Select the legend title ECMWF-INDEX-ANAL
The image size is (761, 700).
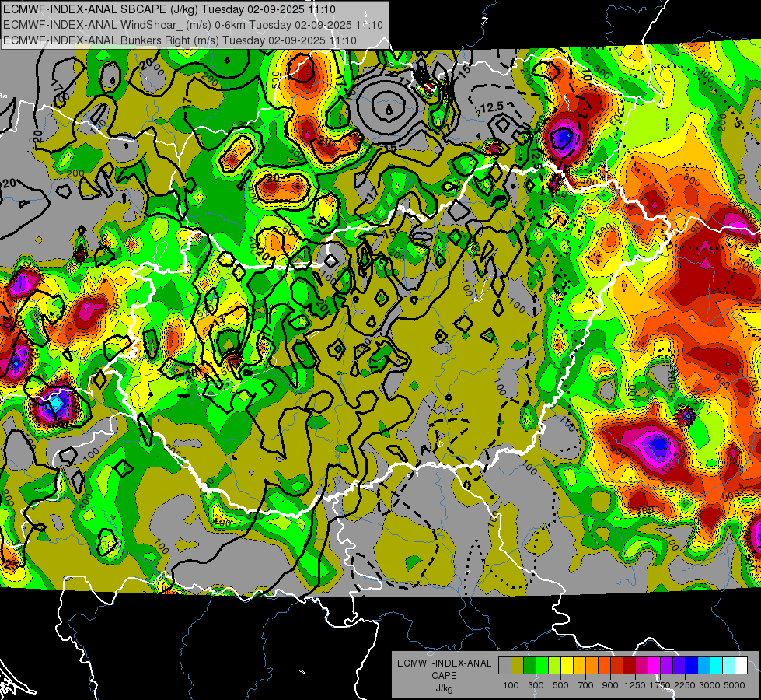click(x=445, y=663)
